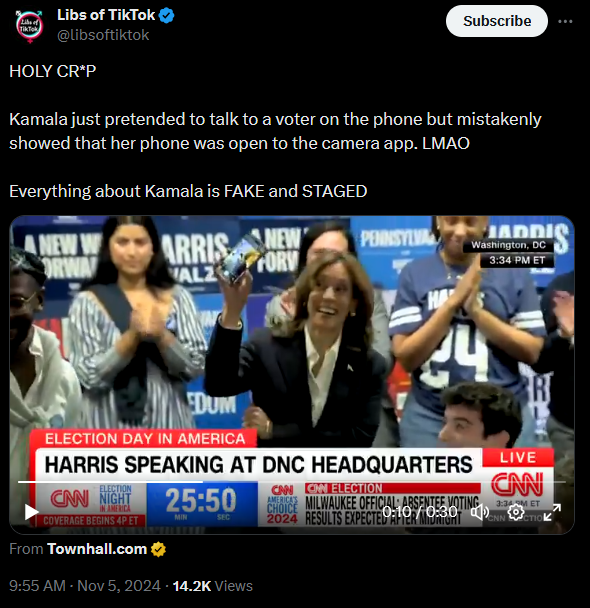Click the 0:10 / 0:30 time indicator

point(420,512)
